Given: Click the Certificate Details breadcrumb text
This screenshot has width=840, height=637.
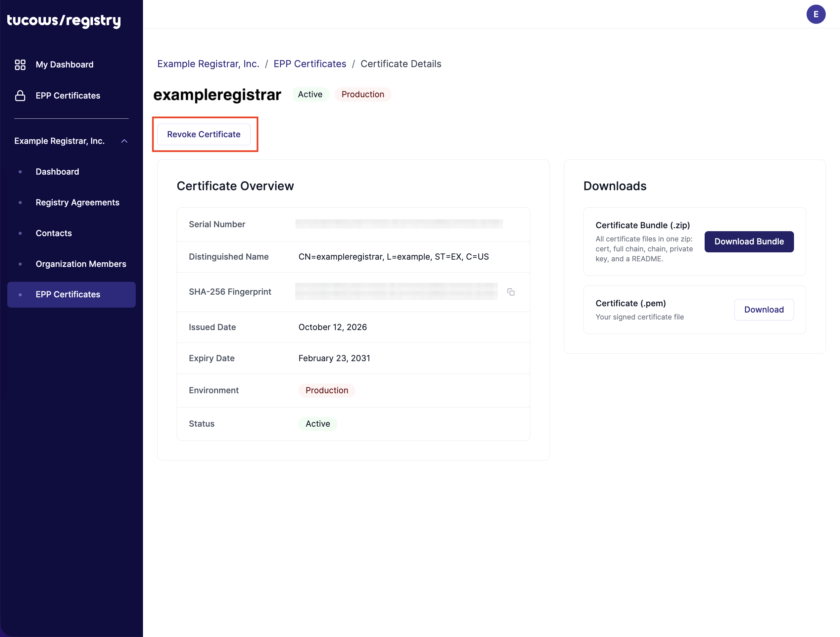Looking at the screenshot, I should pos(400,64).
